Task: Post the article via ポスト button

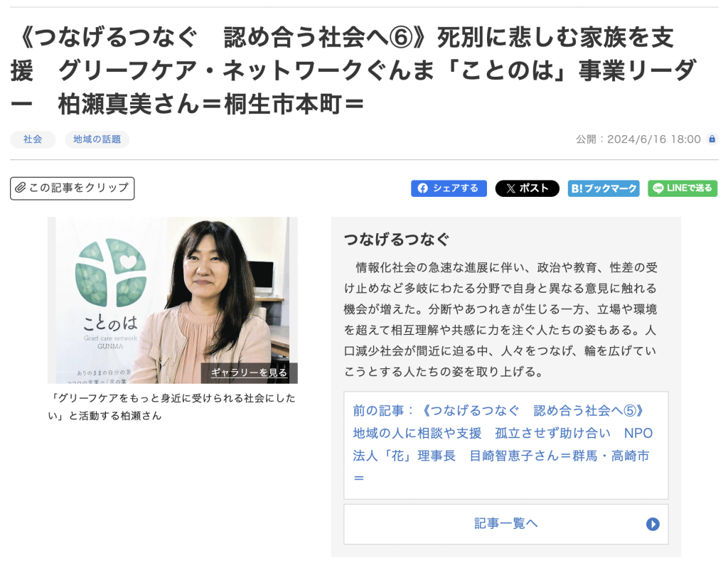Action: click(x=527, y=188)
